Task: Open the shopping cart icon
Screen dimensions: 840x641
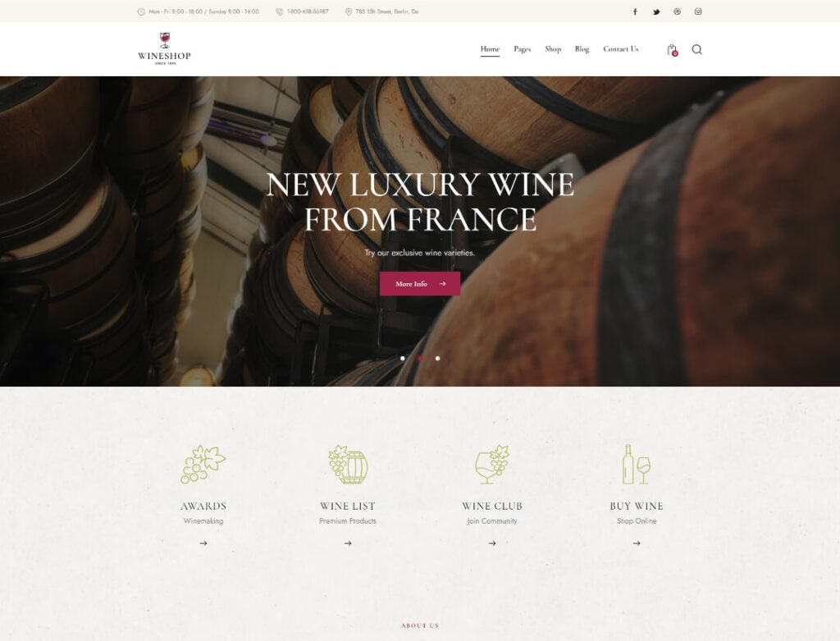Action: pos(673,50)
